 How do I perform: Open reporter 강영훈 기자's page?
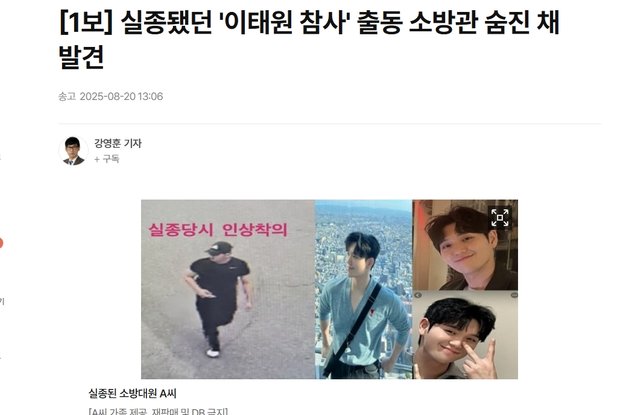[x=118, y=143]
